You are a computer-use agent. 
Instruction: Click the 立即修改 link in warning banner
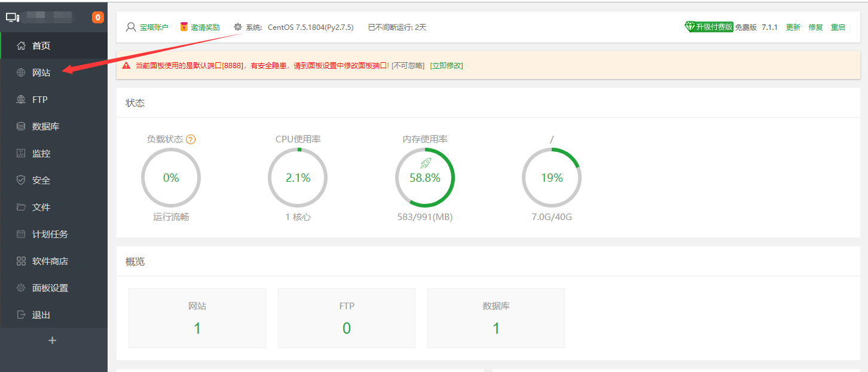click(x=447, y=66)
